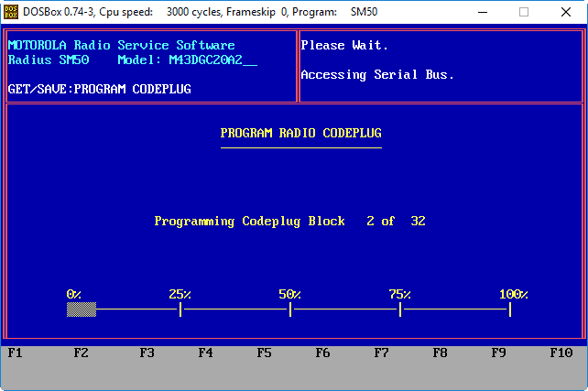Click the F6 key label

click(322, 352)
